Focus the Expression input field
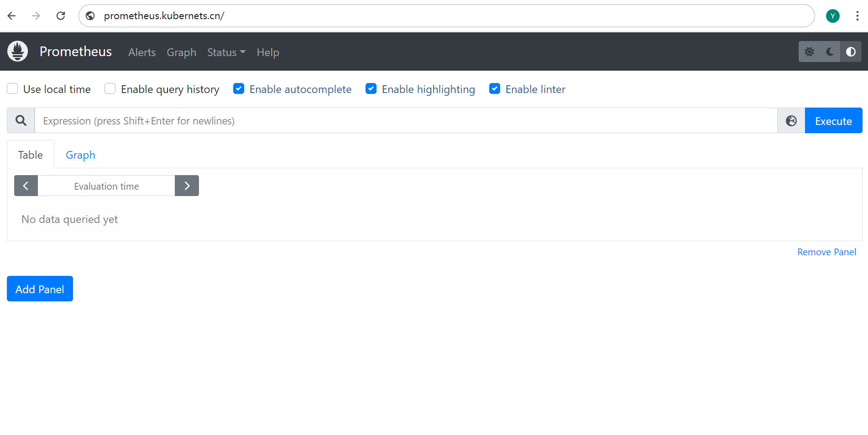This screenshot has height=435, width=868. click(x=406, y=121)
